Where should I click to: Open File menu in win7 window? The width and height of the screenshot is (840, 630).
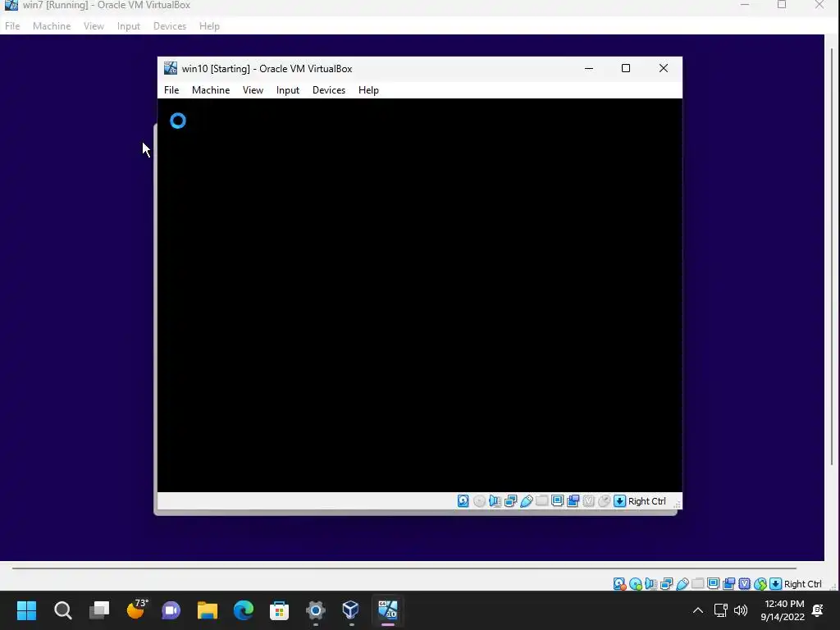12,25
